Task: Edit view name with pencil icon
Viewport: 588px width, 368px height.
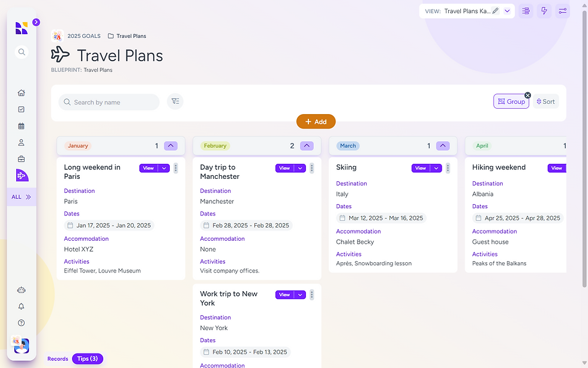Action: (x=496, y=11)
